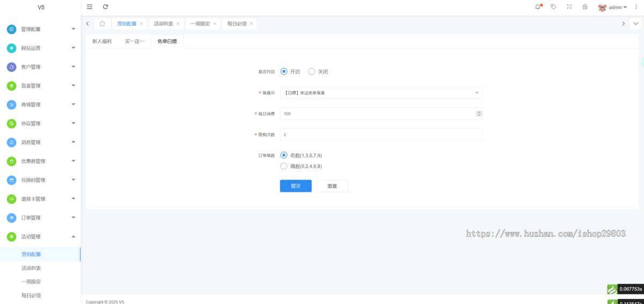
Task: Expand the 客户管理 menu arrow
Action: tap(74, 66)
